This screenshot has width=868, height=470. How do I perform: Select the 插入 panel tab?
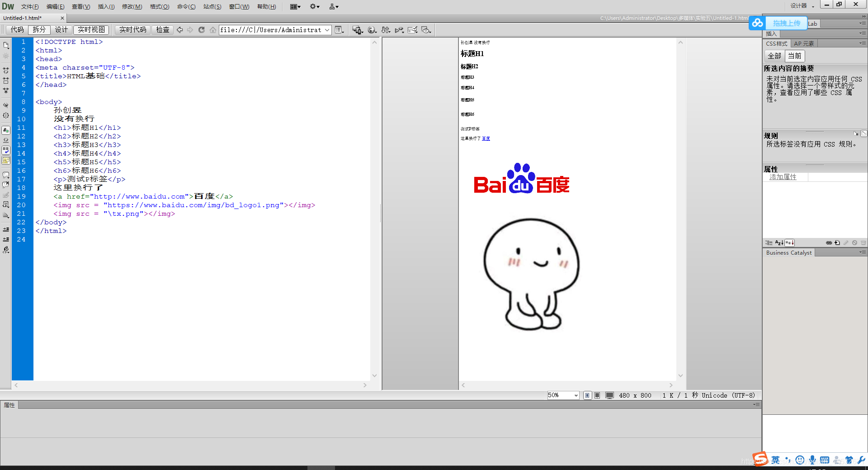coord(771,34)
